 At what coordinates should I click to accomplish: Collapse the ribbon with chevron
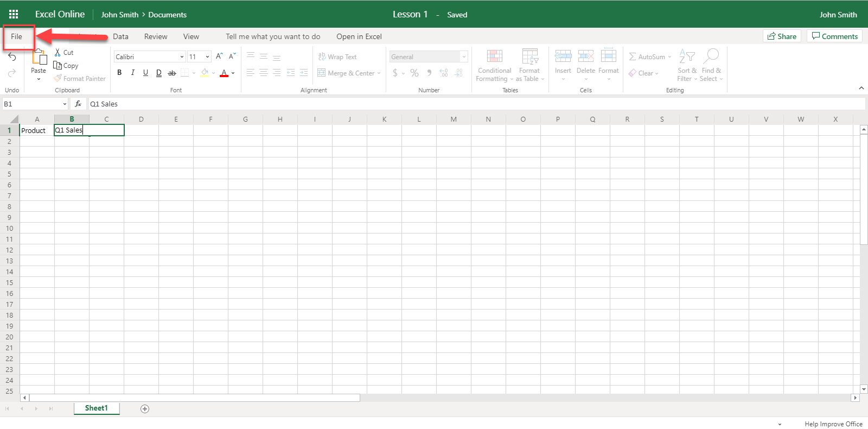tap(861, 88)
